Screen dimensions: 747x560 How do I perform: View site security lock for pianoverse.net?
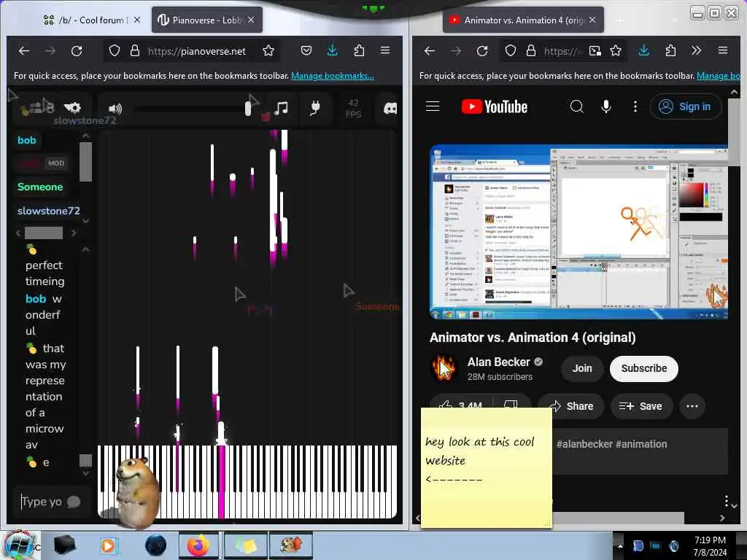coord(135,50)
